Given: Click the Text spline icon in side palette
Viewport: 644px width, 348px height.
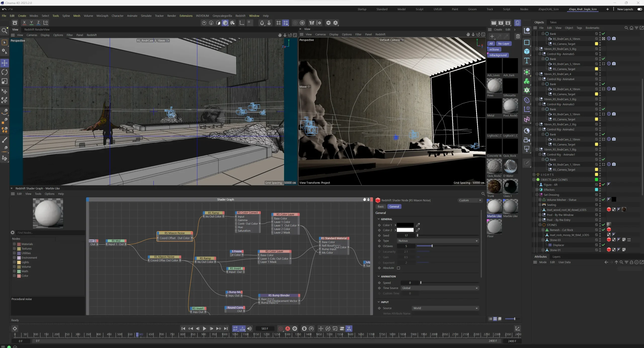Looking at the screenshot, I should [x=527, y=61].
